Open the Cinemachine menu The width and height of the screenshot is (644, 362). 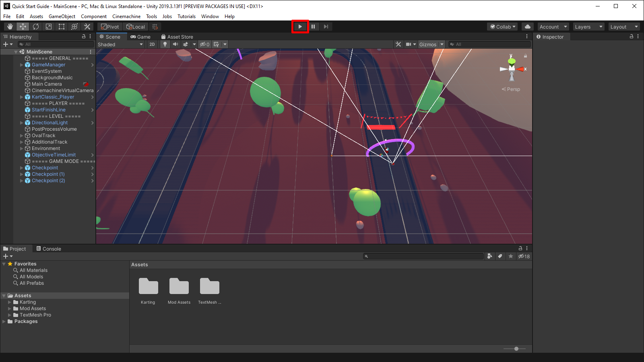click(126, 16)
